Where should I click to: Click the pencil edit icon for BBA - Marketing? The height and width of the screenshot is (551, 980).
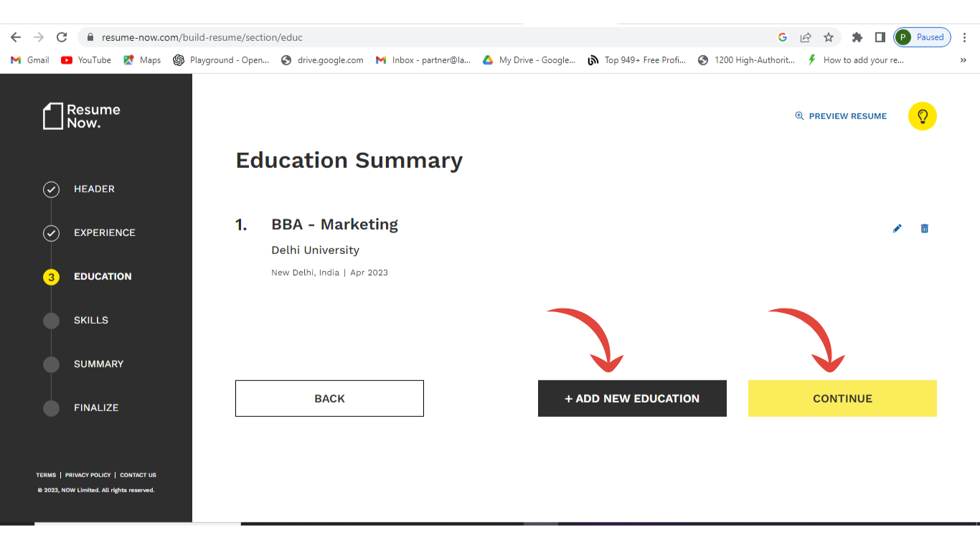(897, 228)
